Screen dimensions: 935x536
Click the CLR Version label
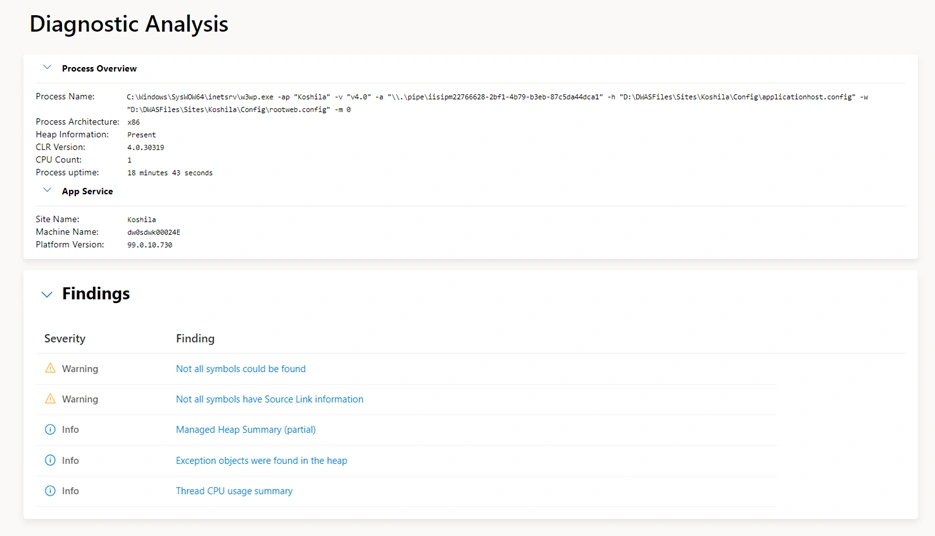click(60, 147)
